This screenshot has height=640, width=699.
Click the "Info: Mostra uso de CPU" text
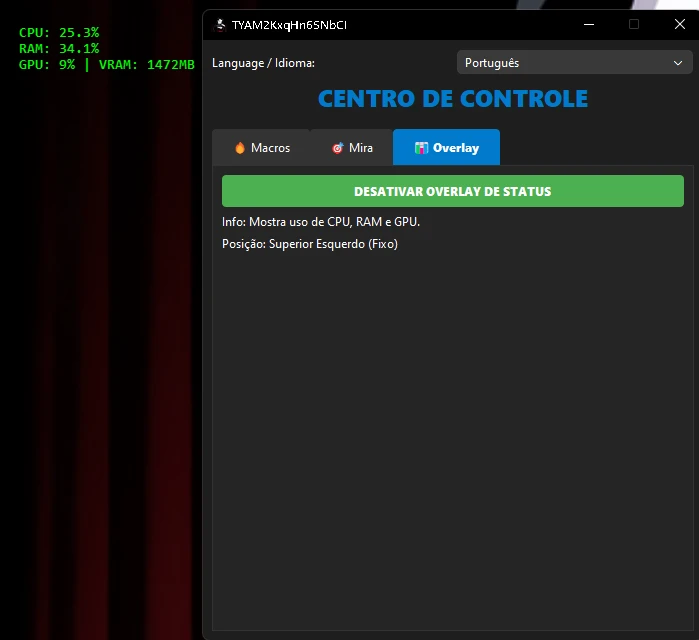[320, 222]
